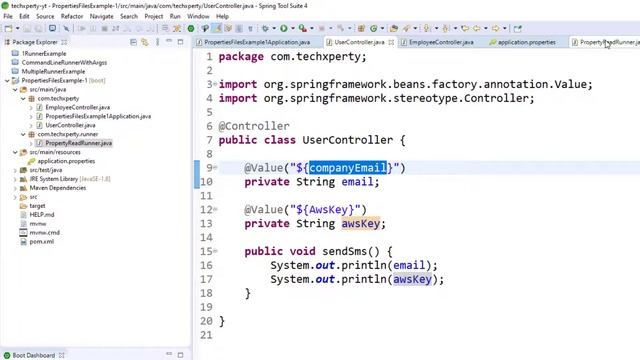The height and width of the screenshot is (360, 640).
Task: Toggle Block Selection Mode toolbar icon
Action: (x=239, y=29)
